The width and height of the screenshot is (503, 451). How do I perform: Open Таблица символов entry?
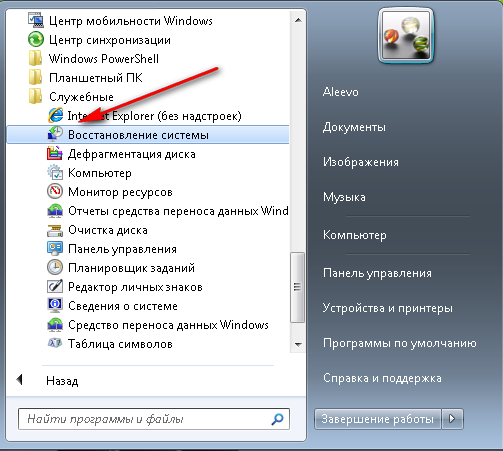[120, 344]
